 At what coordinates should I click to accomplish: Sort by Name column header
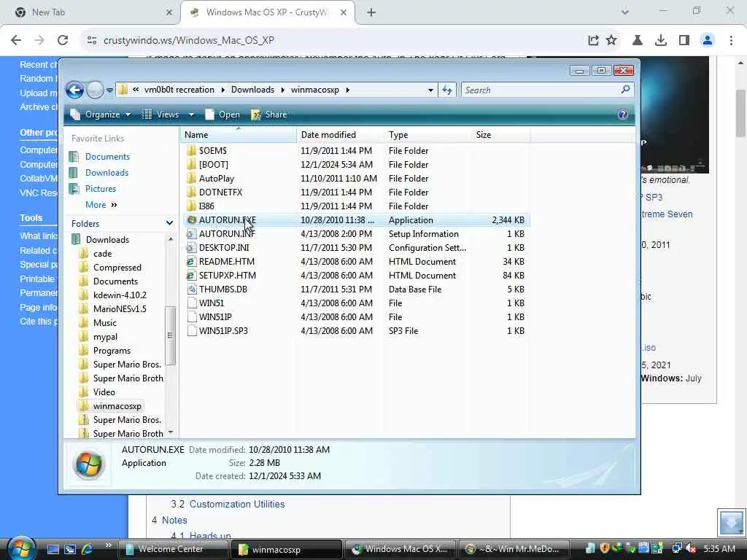[239, 135]
